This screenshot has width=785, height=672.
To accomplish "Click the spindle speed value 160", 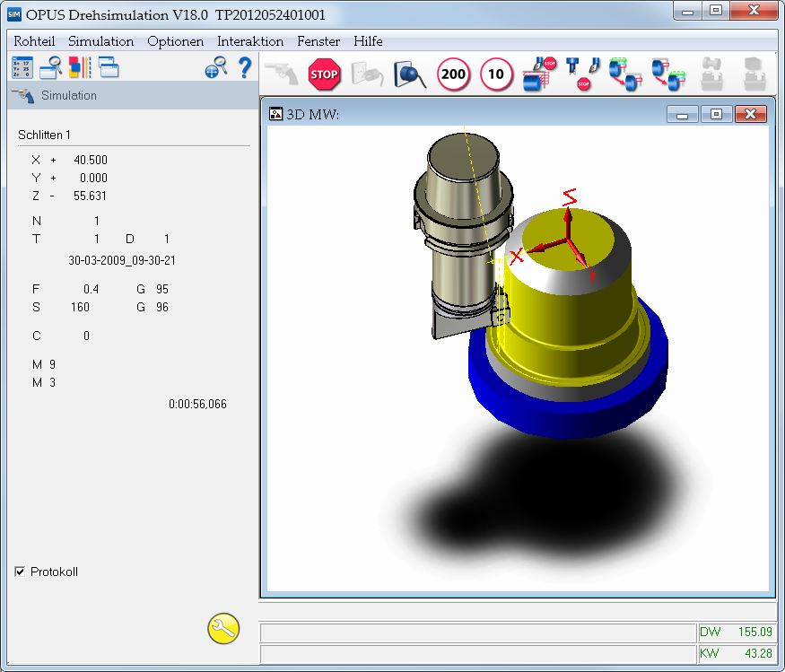I will [80, 307].
